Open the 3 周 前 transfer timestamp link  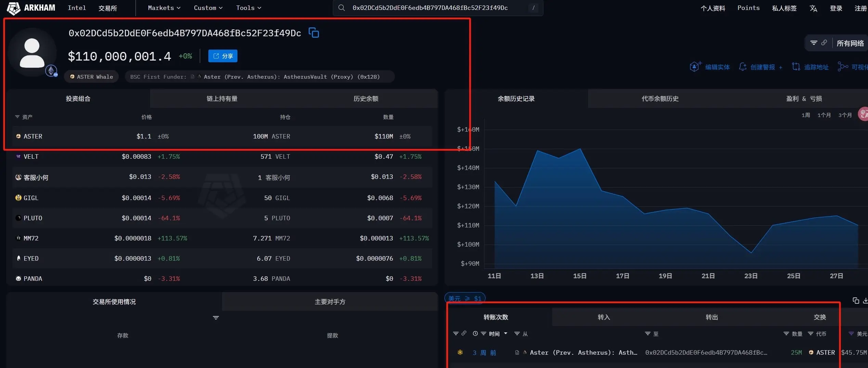click(484, 352)
